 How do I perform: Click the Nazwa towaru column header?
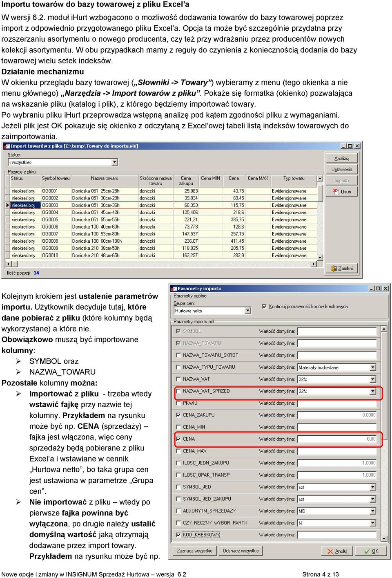[105, 181]
